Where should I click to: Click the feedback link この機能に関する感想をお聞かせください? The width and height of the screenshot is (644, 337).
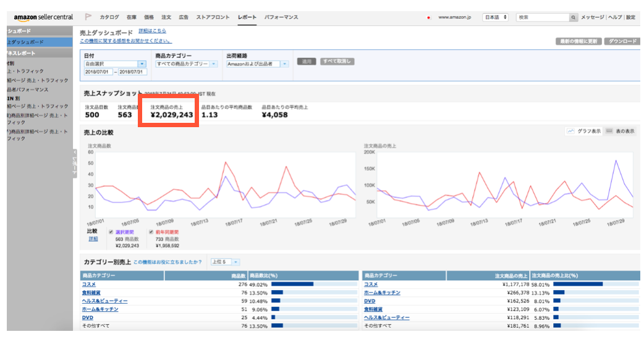point(125,41)
